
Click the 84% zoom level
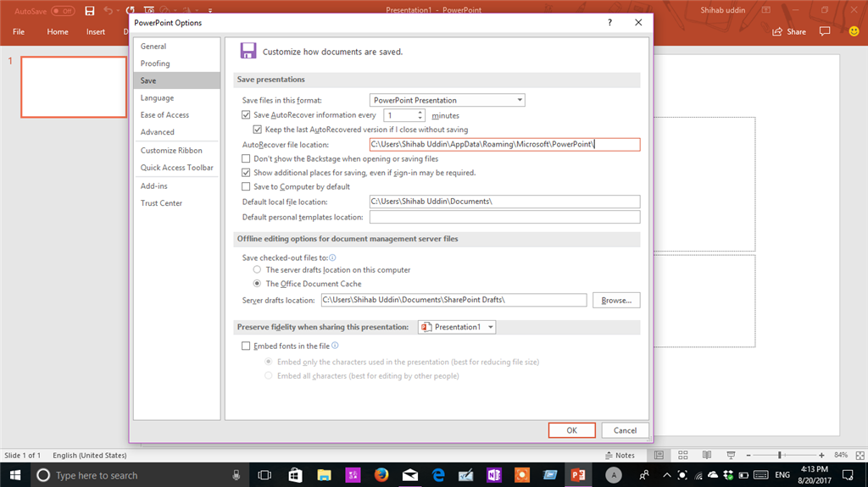pos(840,455)
